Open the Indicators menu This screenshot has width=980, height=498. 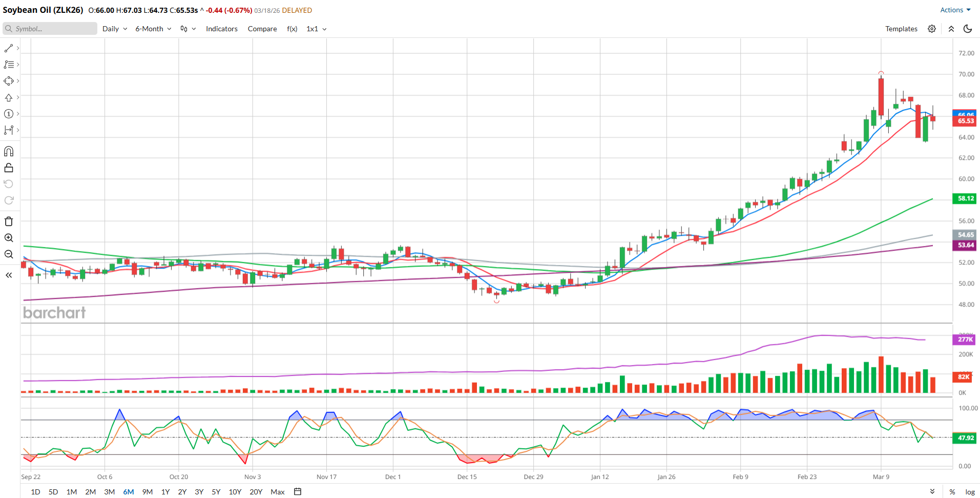(221, 29)
